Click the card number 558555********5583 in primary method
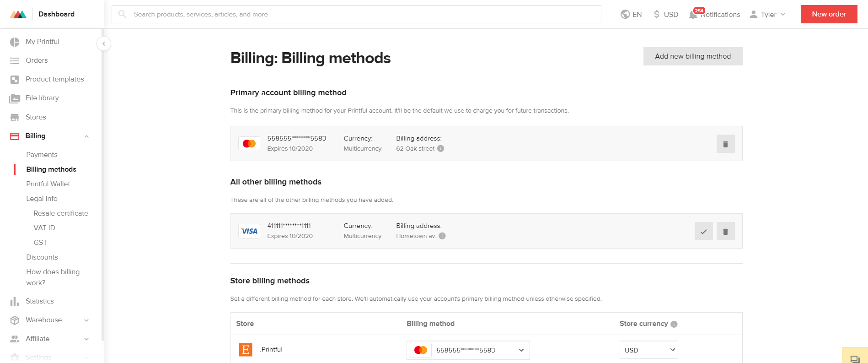The image size is (868, 363). pyautogui.click(x=297, y=138)
